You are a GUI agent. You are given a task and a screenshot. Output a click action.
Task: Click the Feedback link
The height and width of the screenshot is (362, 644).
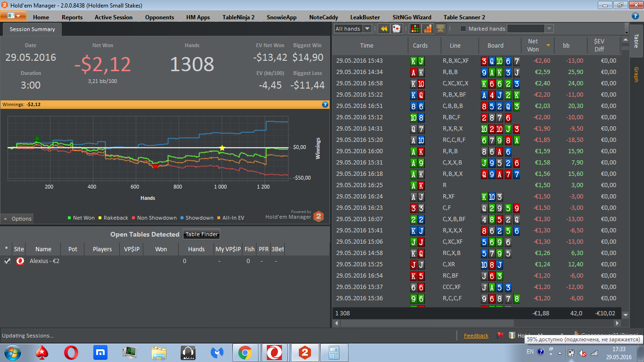476,336
